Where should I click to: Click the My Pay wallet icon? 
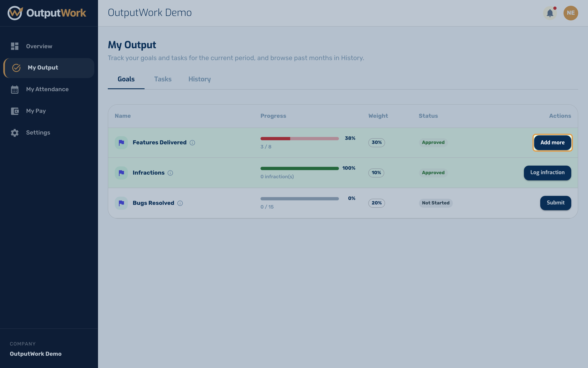(14, 111)
